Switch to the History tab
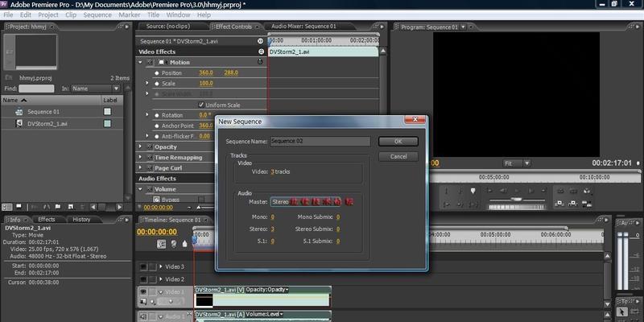The height and width of the screenshot is (322, 644). 81,220
